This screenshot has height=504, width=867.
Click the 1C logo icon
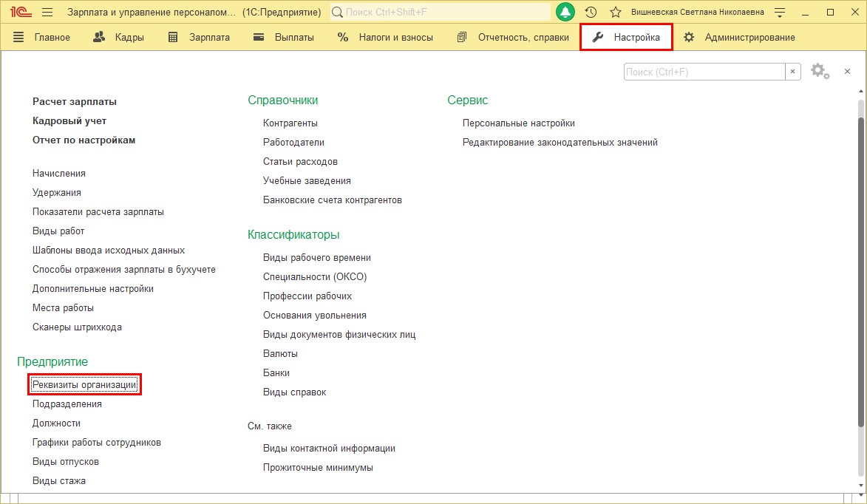point(21,12)
